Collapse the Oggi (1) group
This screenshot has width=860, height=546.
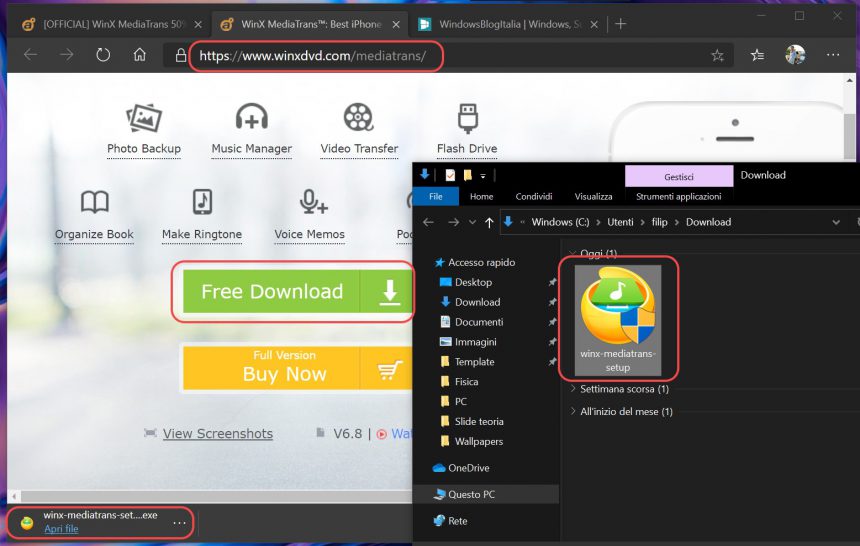(x=573, y=253)
